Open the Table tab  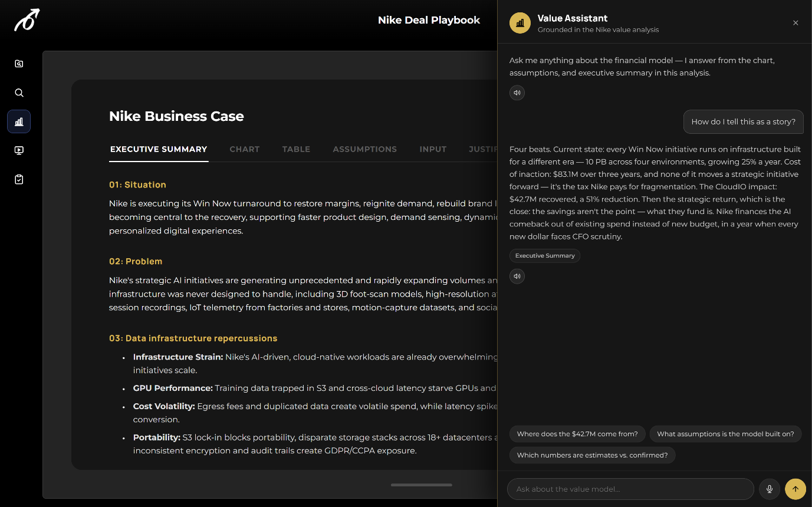[296, 149]
